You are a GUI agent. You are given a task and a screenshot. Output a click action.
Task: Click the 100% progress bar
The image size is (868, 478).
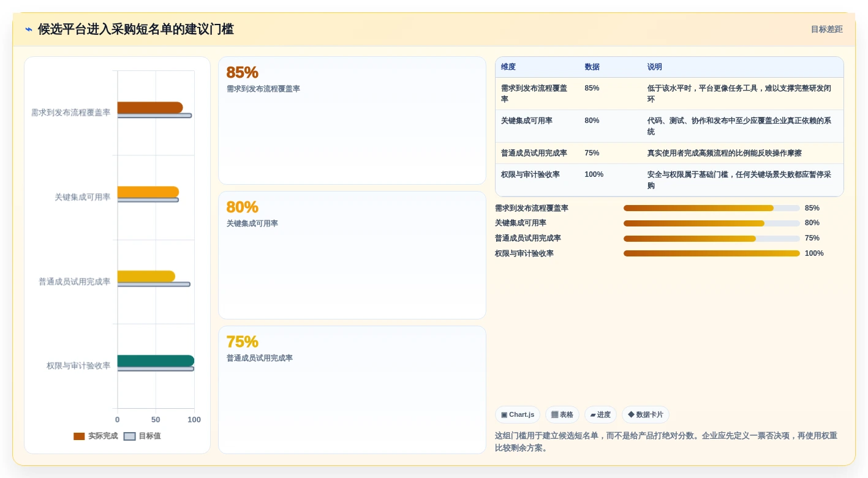712,253
